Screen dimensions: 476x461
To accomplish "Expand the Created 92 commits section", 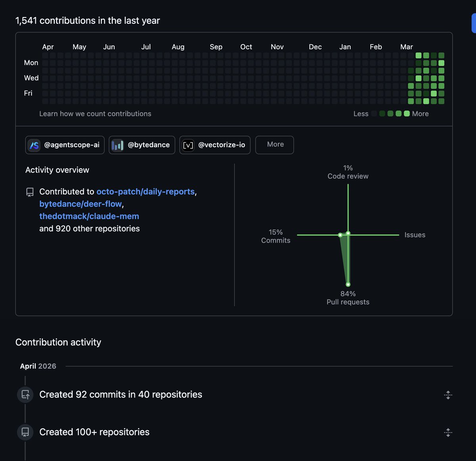I will (x=448, y=395).
